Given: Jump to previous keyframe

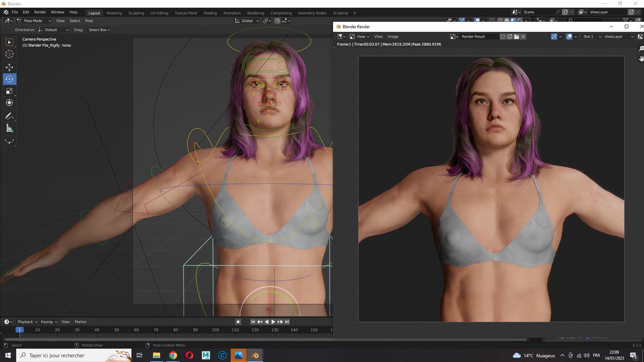Looking at the screenshot, I should [x=260, y=322].
